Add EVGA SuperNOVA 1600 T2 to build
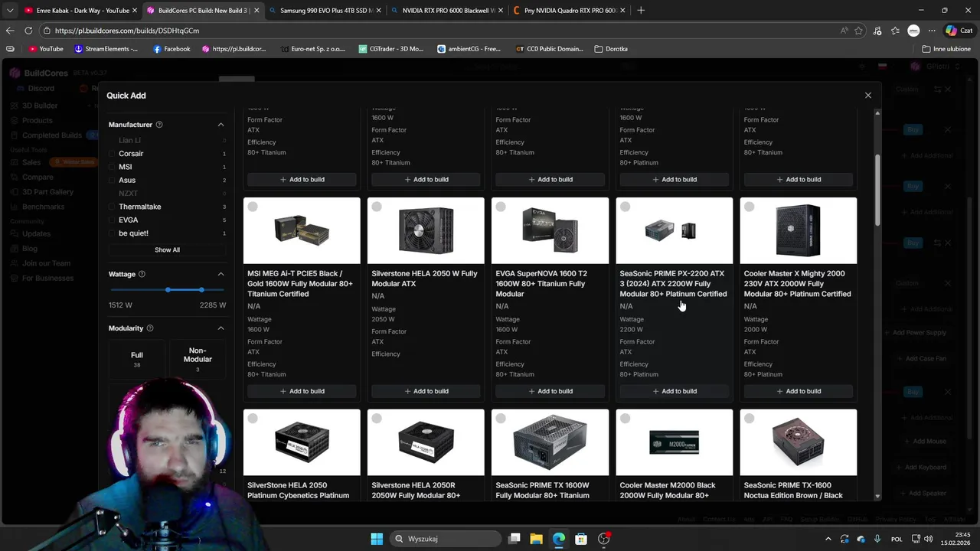This screenshot has height=551, width=980. 550,391
